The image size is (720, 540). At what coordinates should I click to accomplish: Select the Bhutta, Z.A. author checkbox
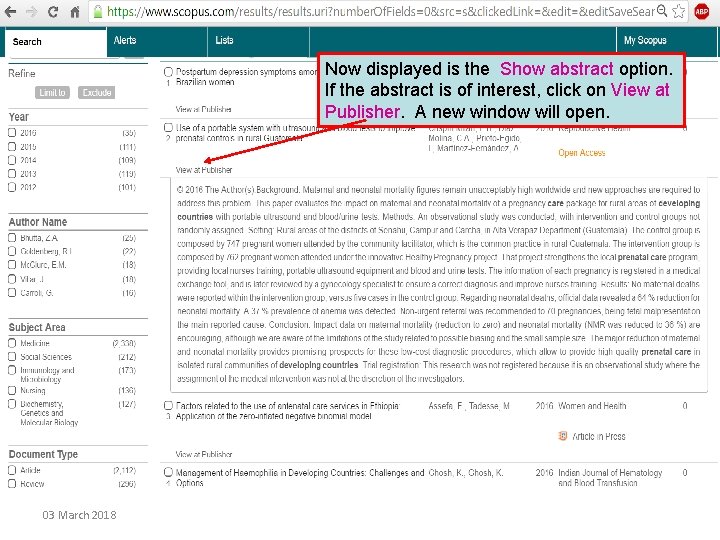pos(12,238)
